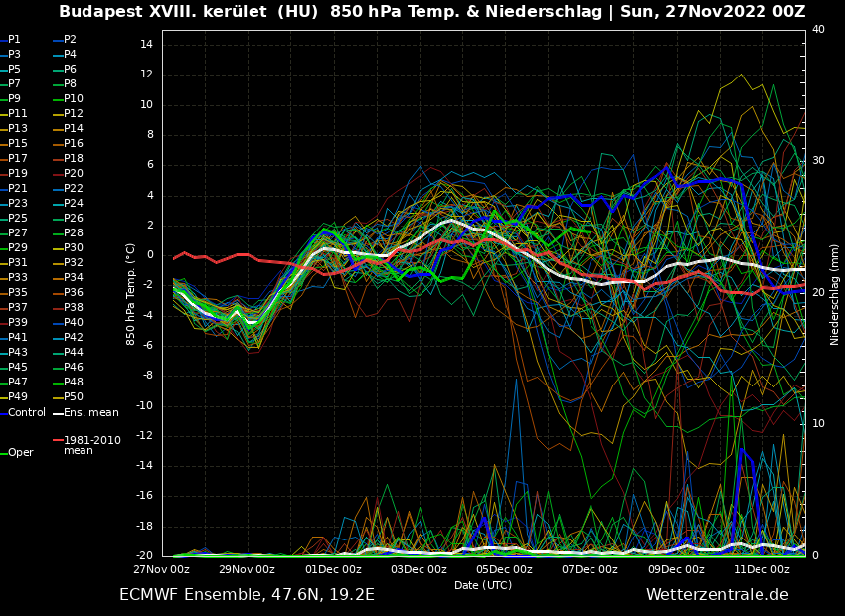The width and height of the screenshot is (845, 616).
Task: Click the 01Dec 00z date tick
Action: click(333, 569)
